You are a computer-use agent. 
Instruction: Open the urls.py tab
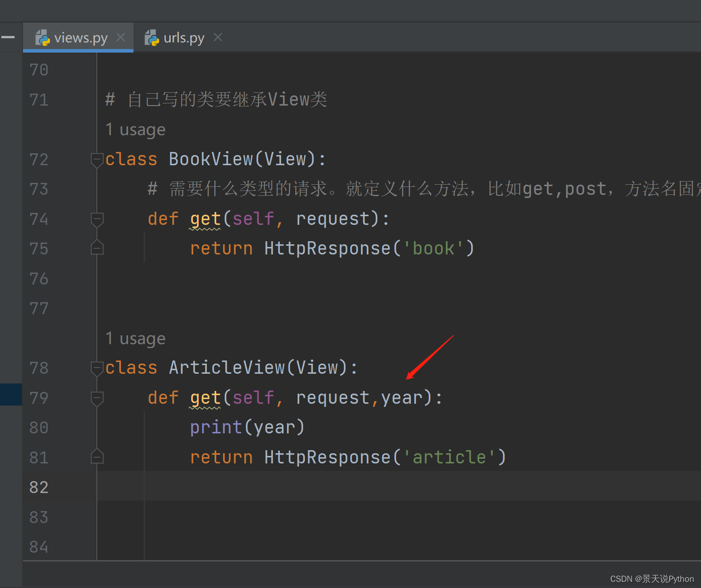pyautogui.click(x=184, y=38)
